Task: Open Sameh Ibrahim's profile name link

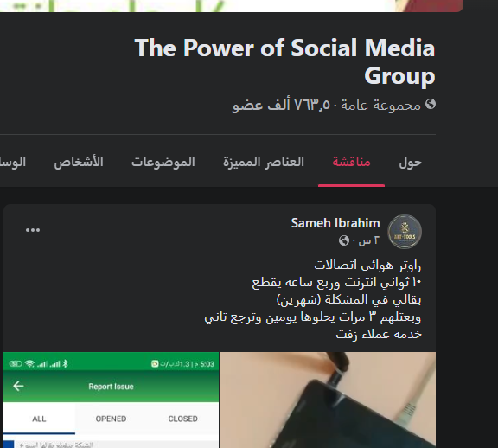Action: pyautogui.click(x=335, y=223)
